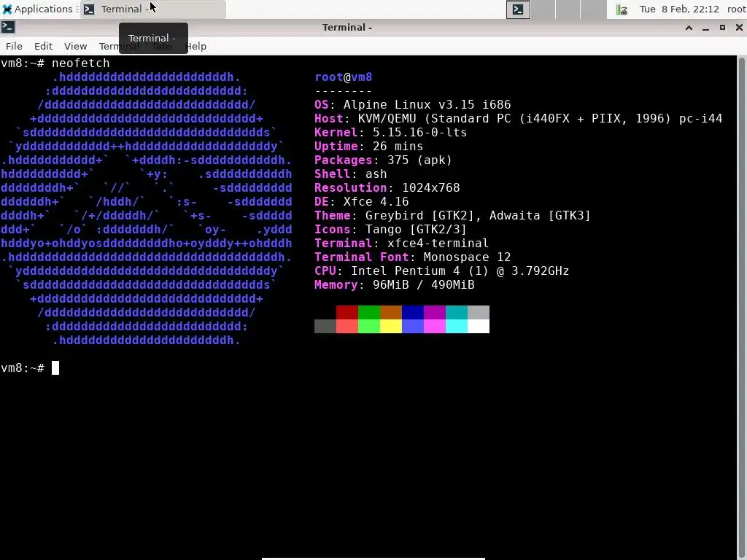The height and width of the screenshot is (560, 747).
Task: Click the yellow color block
Action: click(391, 326)
